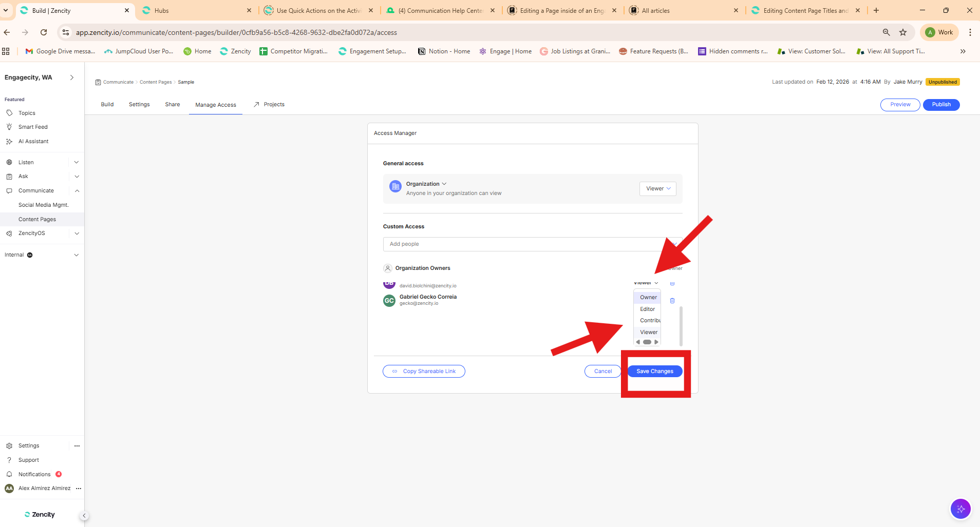
Task: Expand the Listen section in sidebar
Action: coord(77,162)
